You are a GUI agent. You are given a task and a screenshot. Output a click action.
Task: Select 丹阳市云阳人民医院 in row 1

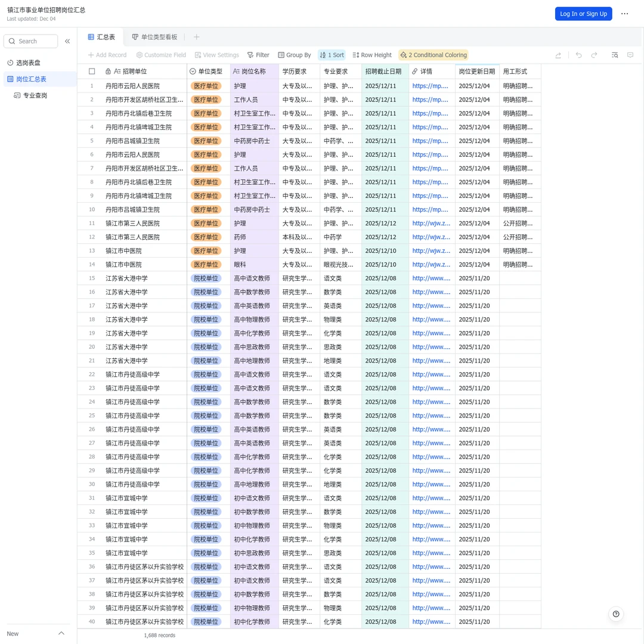pos(132,86)
